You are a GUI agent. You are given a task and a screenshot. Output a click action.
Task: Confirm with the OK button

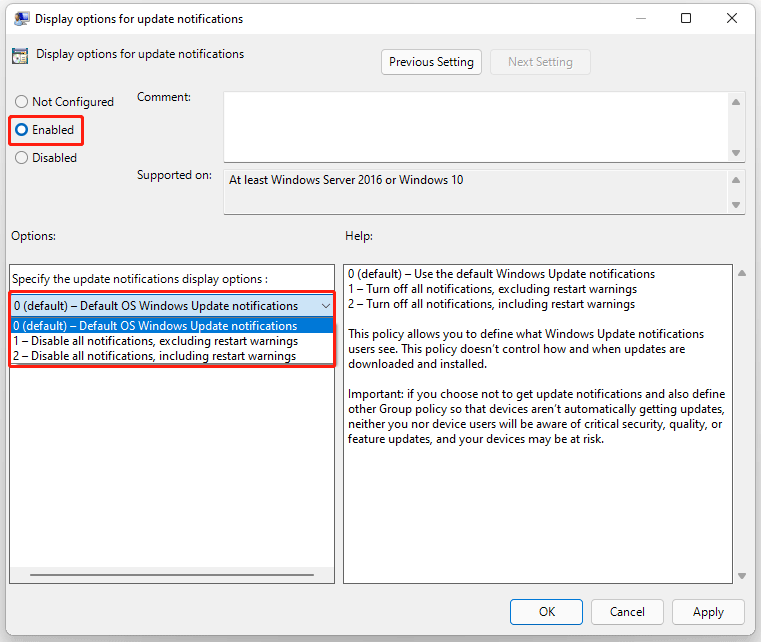pos(546,612)
